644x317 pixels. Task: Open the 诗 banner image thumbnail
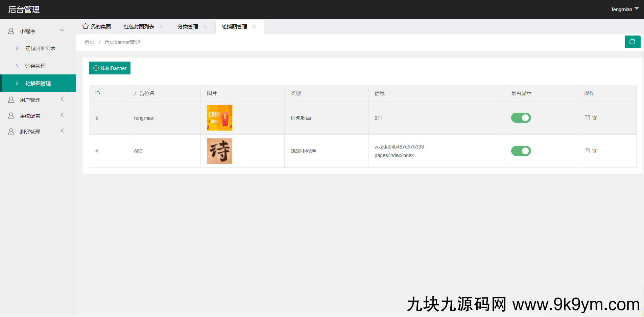(x=219, y=151)
